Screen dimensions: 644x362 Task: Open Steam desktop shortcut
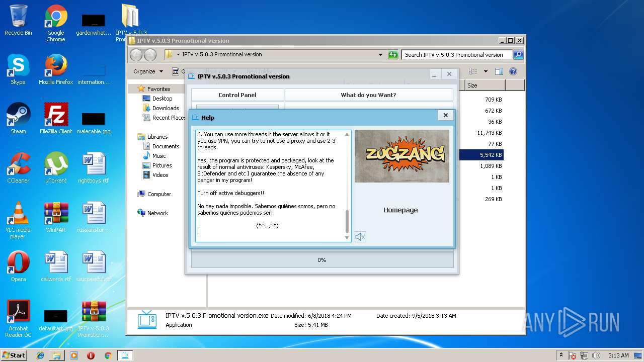pos(18,119)
